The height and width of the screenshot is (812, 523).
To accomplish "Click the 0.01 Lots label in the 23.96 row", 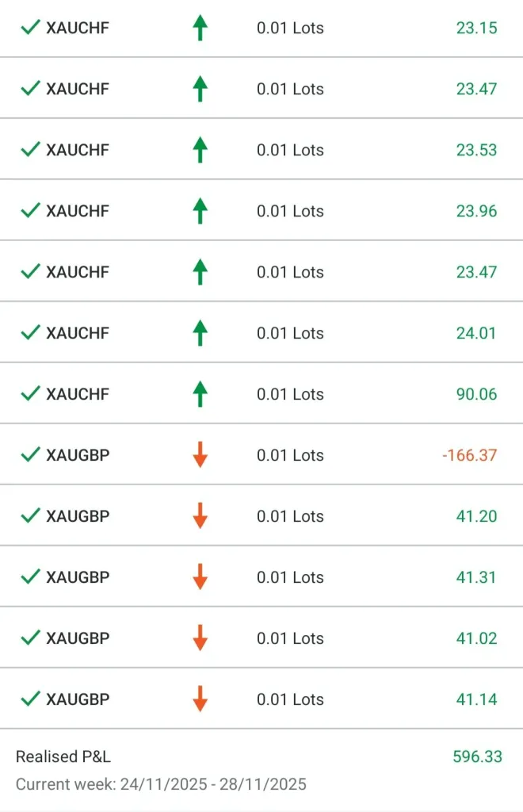I will click(290, 211).
